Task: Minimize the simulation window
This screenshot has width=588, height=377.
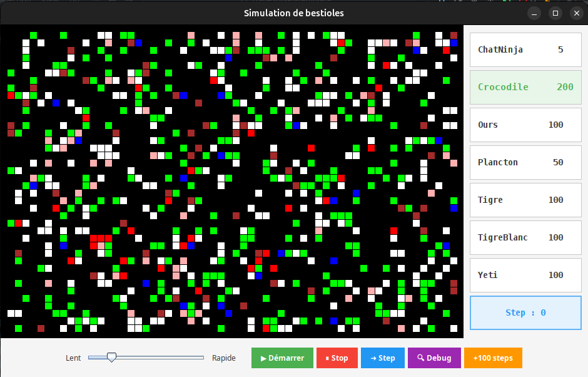Action: click(534, 13)
